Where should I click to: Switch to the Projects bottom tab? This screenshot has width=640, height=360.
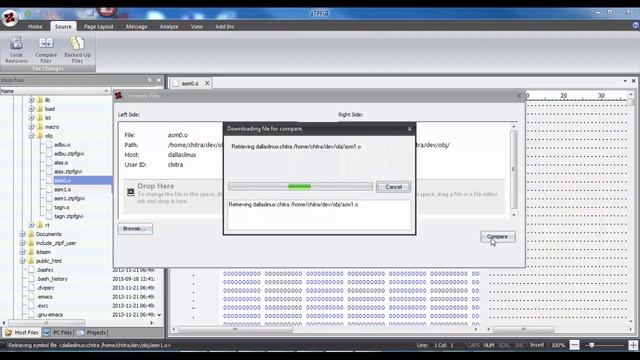[x=92, y=333]
